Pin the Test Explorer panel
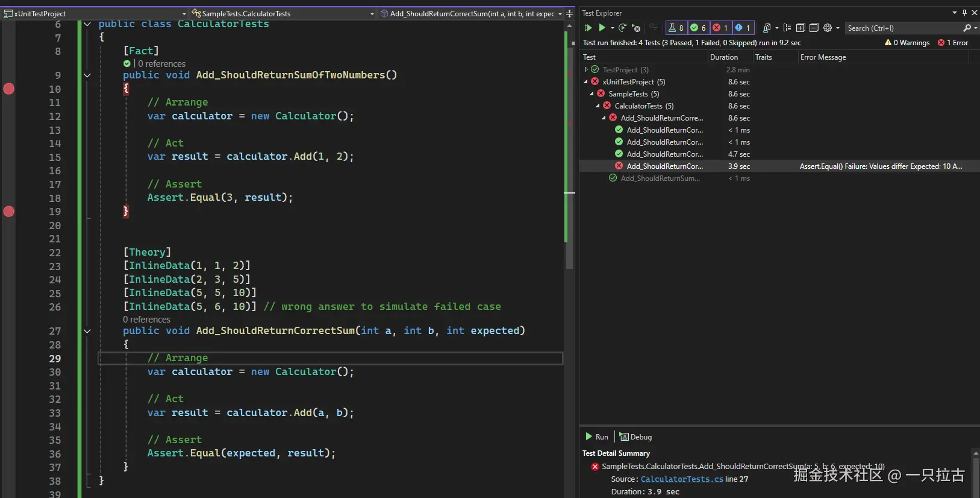Viewport: 980px width, 498px height. pos(964,13)
